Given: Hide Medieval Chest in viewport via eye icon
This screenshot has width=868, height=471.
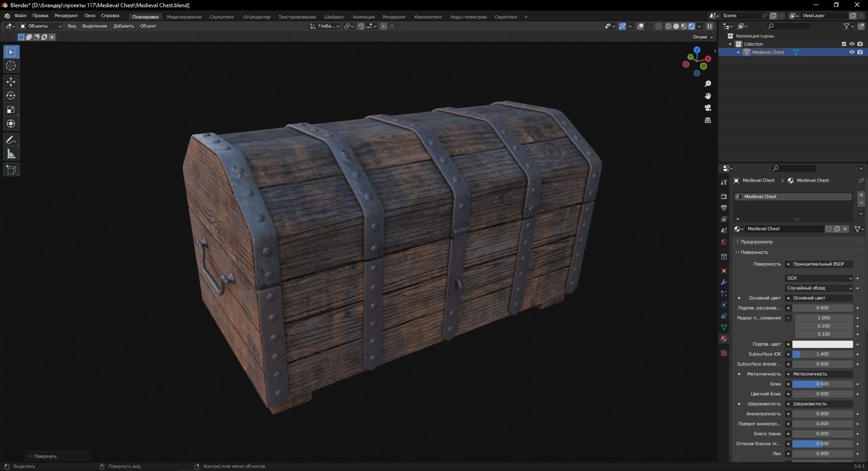Looking at the screenshot, I should point(852,52).
